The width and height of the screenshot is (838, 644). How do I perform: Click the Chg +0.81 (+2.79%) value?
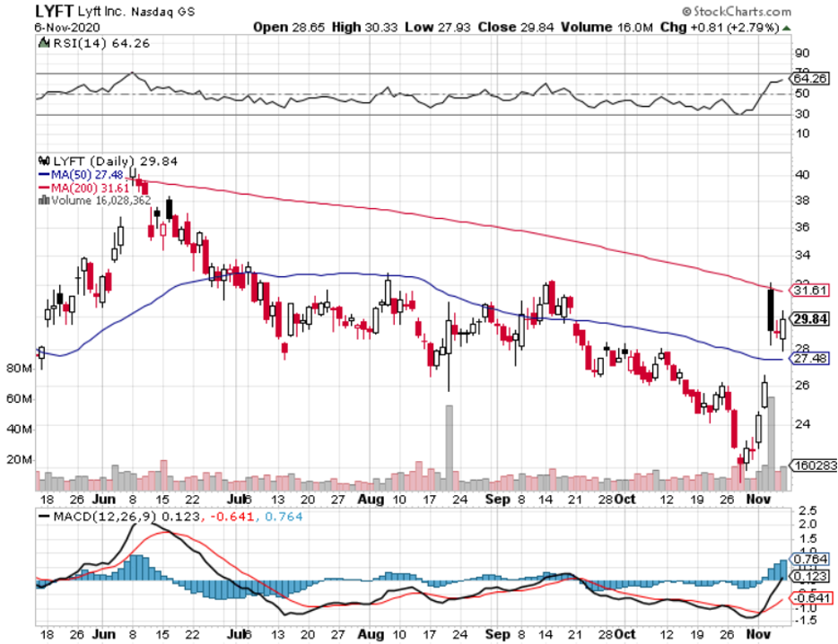[x=720, y=27]
